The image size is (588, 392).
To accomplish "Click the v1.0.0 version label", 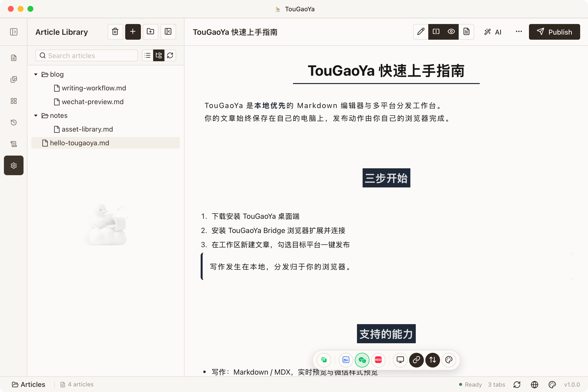I will click(572, 384).
